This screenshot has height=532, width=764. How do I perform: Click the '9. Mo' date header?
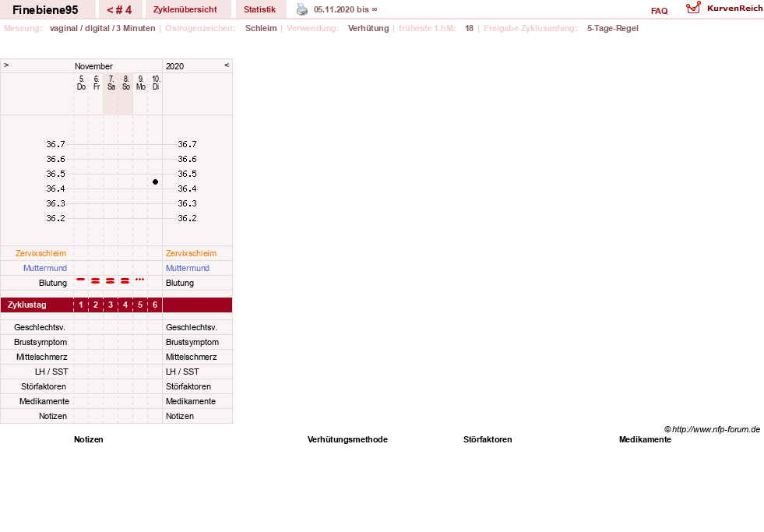click(x=141, y=83)
